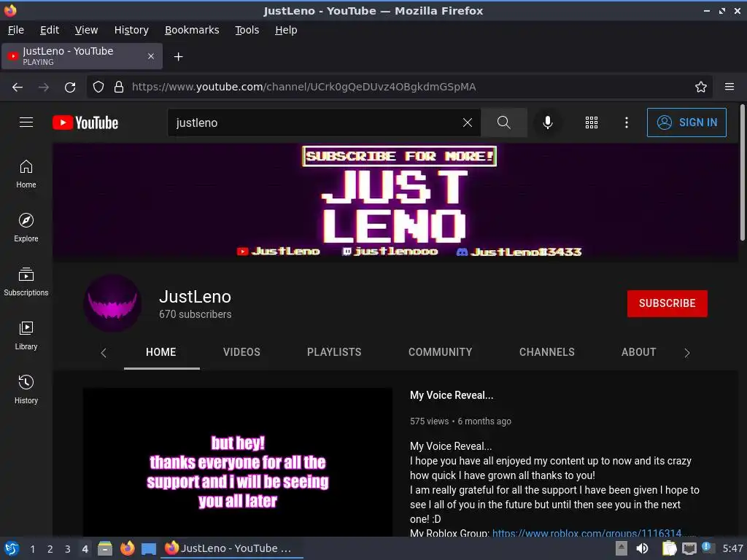
Task: Switch to workspace 3 in taskbar
Action: click(67, 549)
